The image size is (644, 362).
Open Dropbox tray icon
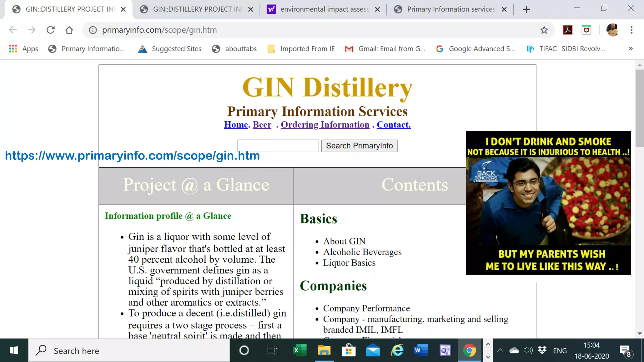pos(542,350)
